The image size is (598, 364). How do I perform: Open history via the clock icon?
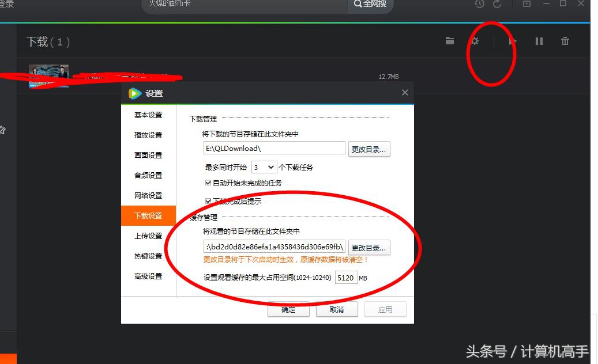478,5
